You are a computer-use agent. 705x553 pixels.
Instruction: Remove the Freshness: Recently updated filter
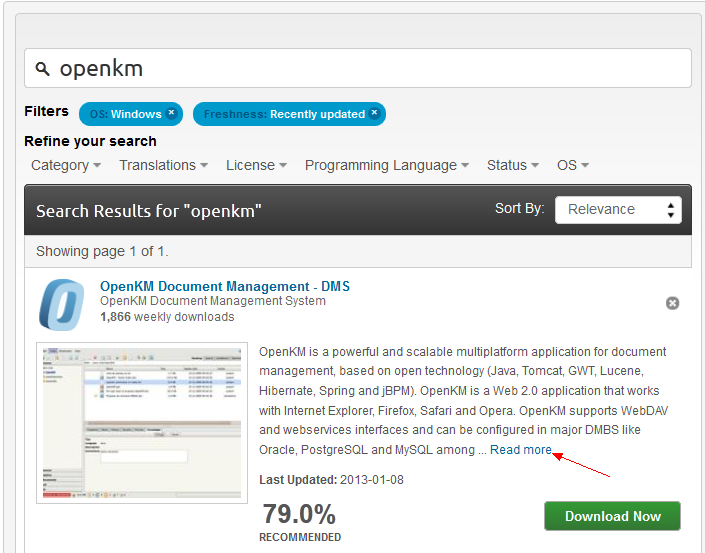click(x=375, y=113)
